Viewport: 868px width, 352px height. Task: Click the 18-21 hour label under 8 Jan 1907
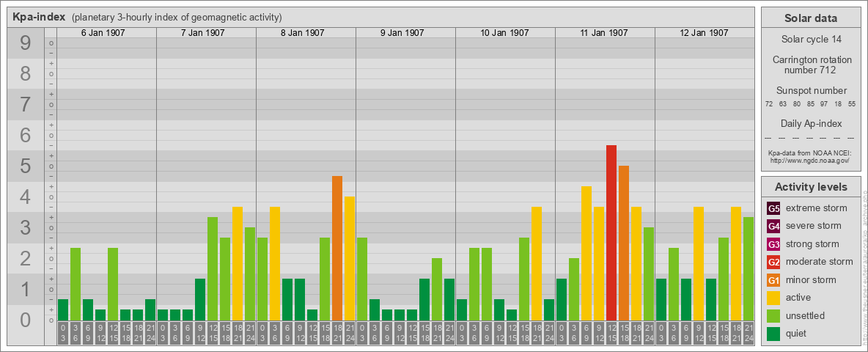point(337,333)
